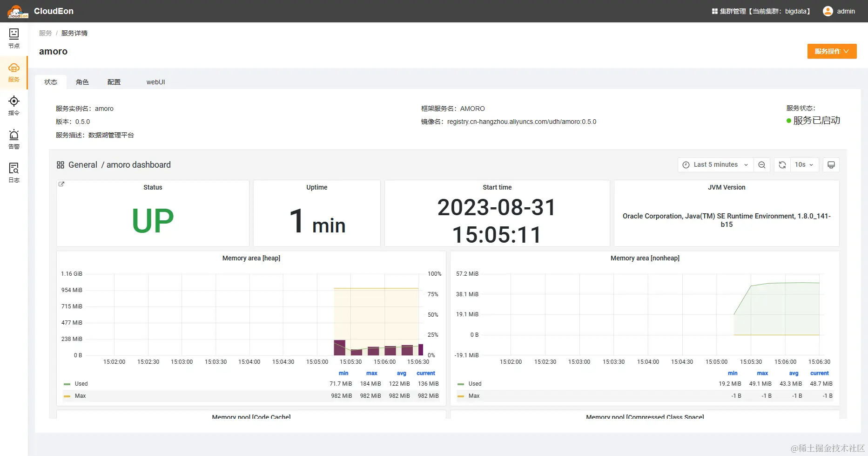Switch to the 状态 status tab
The image size is (868, 456).
(x=51, y=82)
